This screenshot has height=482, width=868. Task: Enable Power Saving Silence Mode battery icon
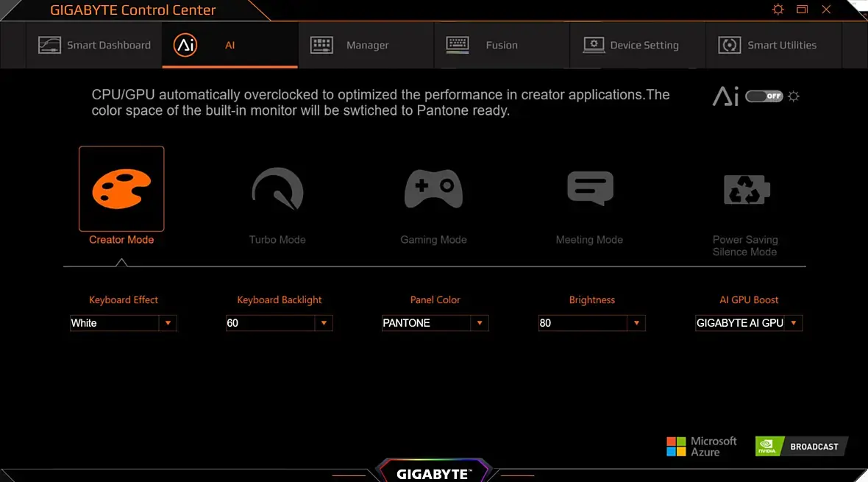pos(746,189)
